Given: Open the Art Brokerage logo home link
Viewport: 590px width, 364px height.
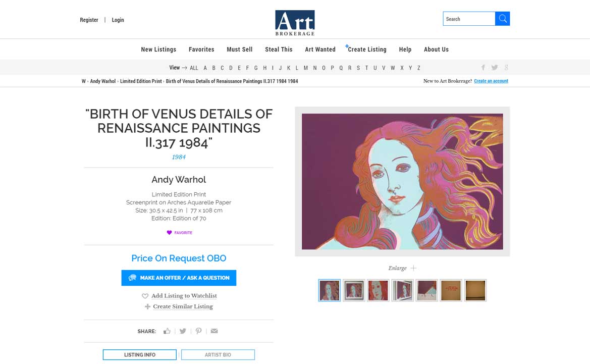Looking at the screenshot, I should (x=295, y=23).
